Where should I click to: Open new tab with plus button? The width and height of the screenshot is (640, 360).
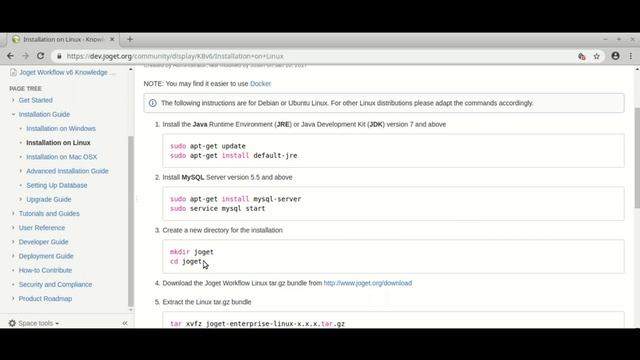click(x=130, y=39)
